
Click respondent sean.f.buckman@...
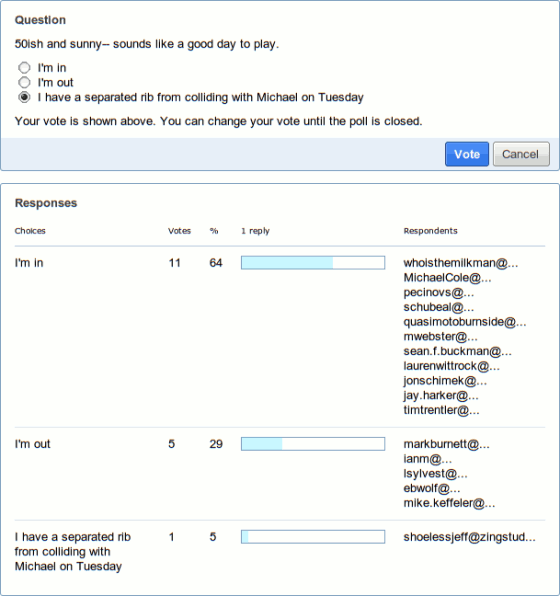coord(457,351)
